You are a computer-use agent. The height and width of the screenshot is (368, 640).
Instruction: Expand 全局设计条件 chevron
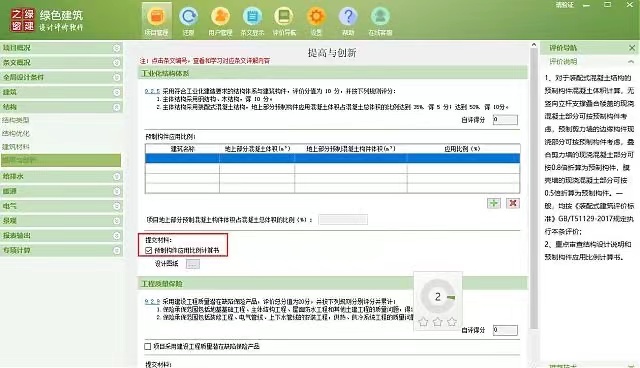pyautogui.click(x=117, y=78)
